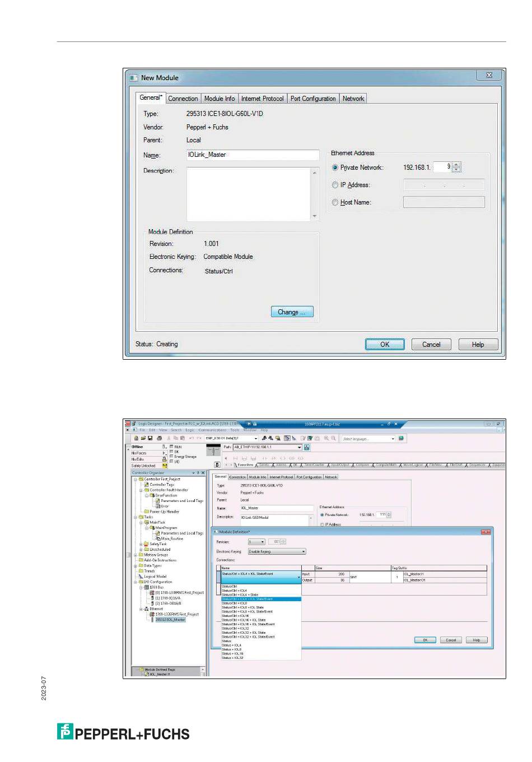Click the Copy icon in Logix Designer toolbar

point(175,438)
